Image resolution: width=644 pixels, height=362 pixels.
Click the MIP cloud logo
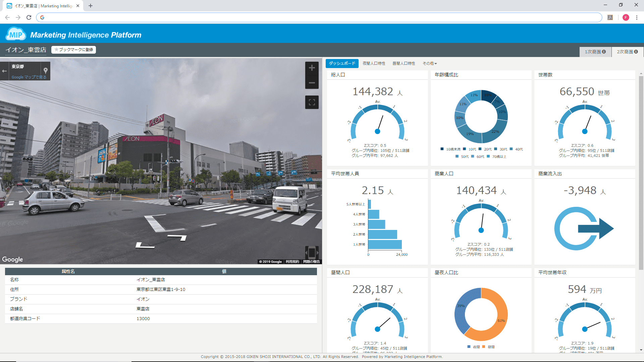pos(16,34)
